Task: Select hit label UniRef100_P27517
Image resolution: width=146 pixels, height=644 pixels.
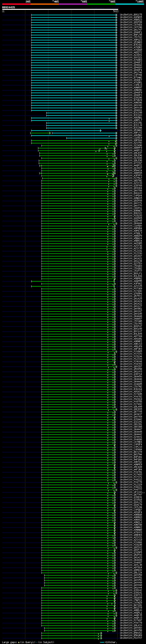Action: pyautogui.click(x=131, y=178)
